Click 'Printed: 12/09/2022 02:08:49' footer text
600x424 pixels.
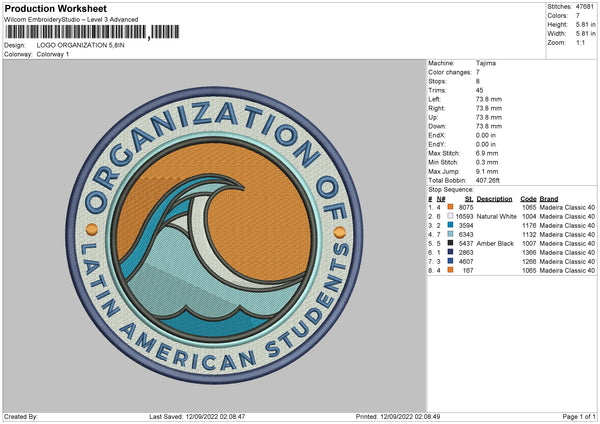coord(398,416)
